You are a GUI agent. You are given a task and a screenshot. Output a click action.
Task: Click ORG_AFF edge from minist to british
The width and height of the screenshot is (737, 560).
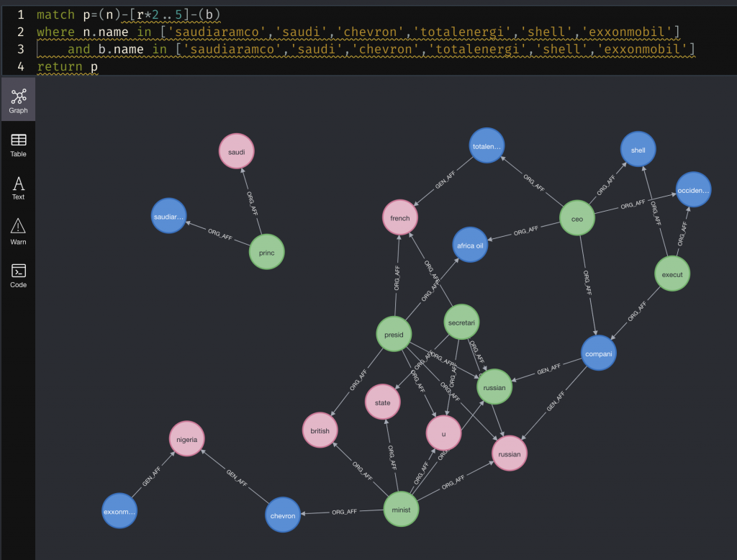click(x=363, y=471)
